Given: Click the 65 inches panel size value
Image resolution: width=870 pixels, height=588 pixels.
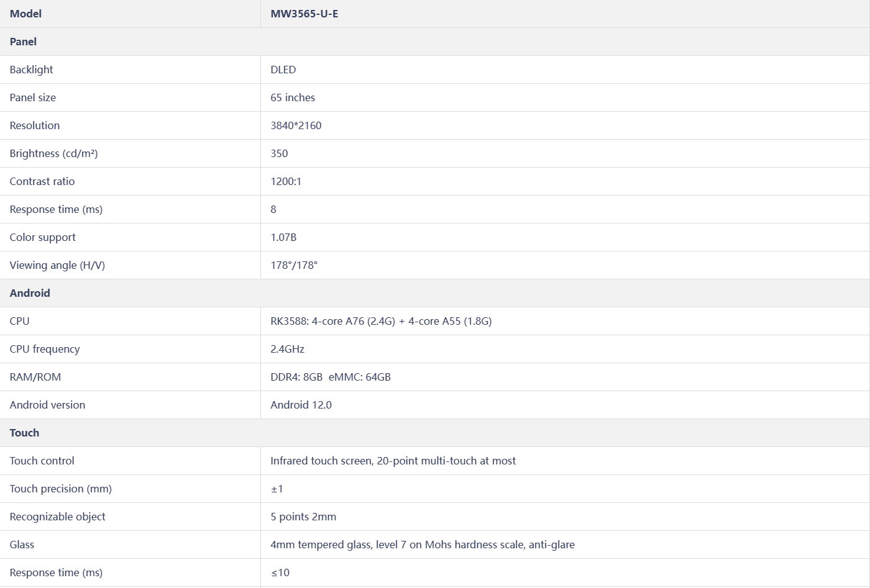Looking at the screenshot, I should click(293, 97).
